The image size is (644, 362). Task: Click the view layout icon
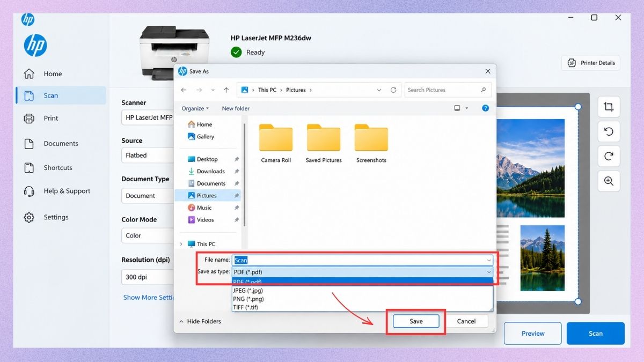(x=457, y=108)
